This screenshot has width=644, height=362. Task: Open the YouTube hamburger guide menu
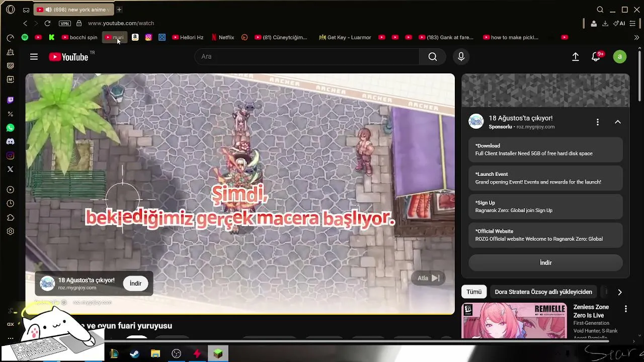34,57
